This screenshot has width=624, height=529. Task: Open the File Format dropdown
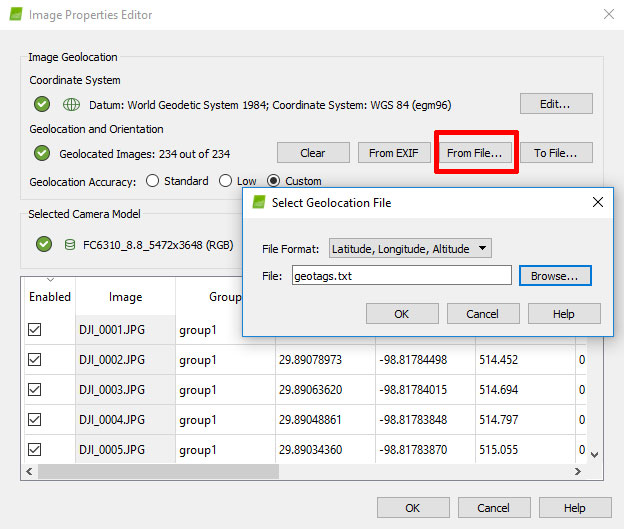(x=410, y=248)
